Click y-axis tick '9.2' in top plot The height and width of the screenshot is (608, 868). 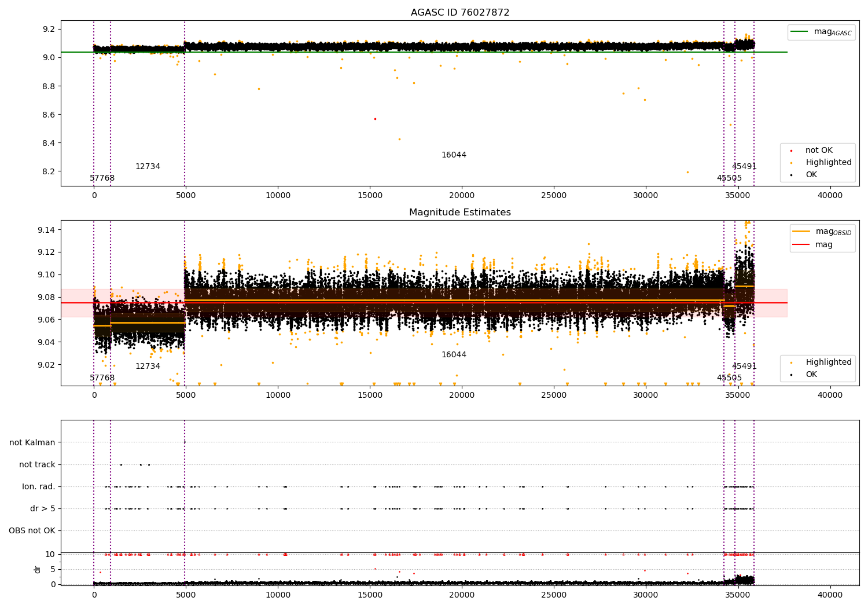coord(50,30)
